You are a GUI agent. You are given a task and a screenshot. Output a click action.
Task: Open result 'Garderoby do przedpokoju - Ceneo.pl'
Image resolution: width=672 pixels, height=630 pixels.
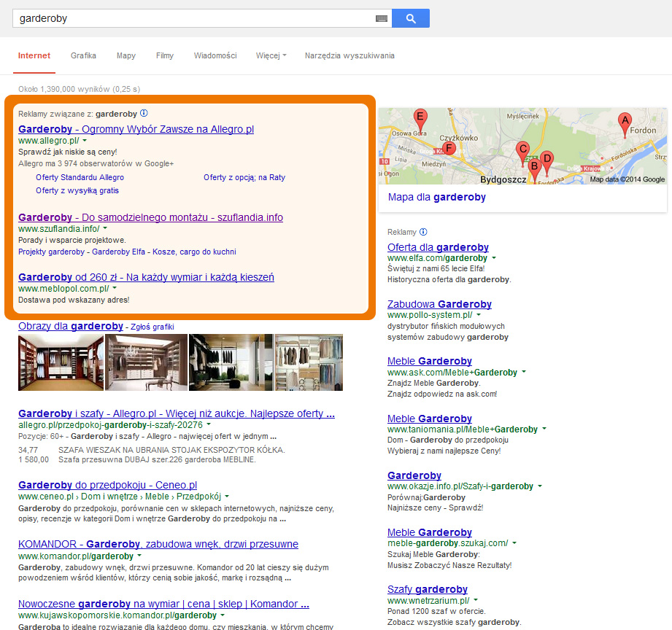(x=107, y=485)
